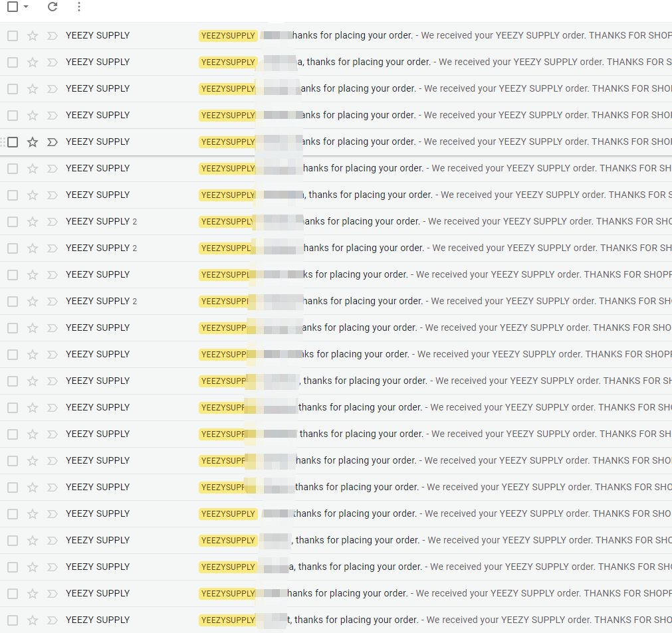Star the YEEZY SUPPLY 2 email starting 'anks for placing'
672x633 pixels.
tap(33, 221)
